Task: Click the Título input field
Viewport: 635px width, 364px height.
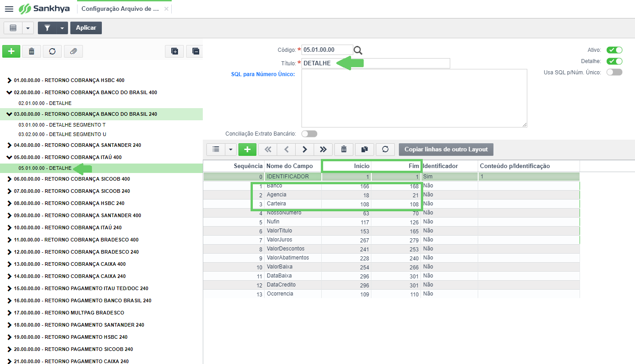Action: (376, 63)
